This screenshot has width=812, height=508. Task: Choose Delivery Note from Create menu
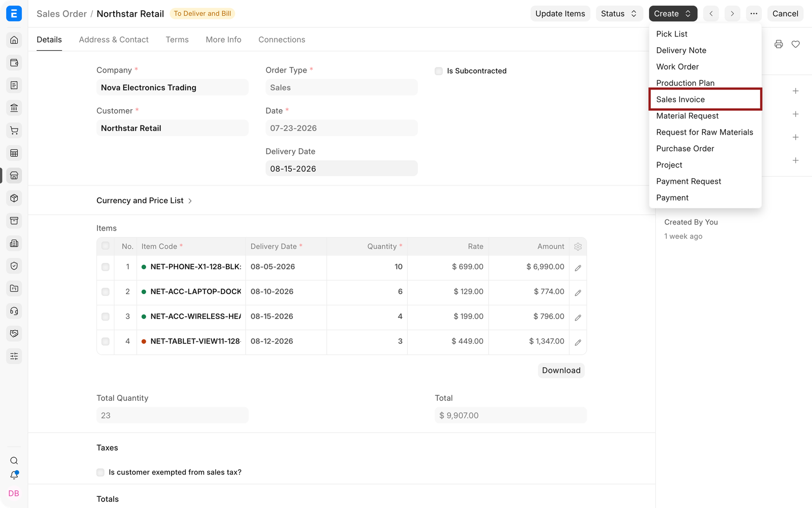tap(705, 50)
